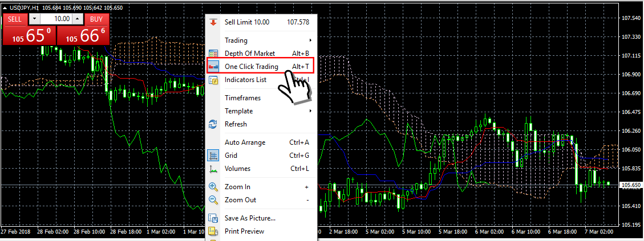Choose Zoom In menu entry

(262, 187)
